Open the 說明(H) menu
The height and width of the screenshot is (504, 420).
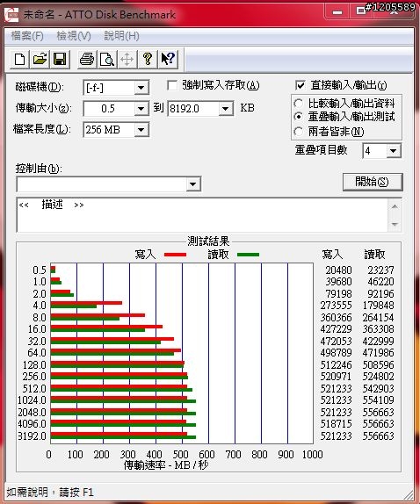121,36
